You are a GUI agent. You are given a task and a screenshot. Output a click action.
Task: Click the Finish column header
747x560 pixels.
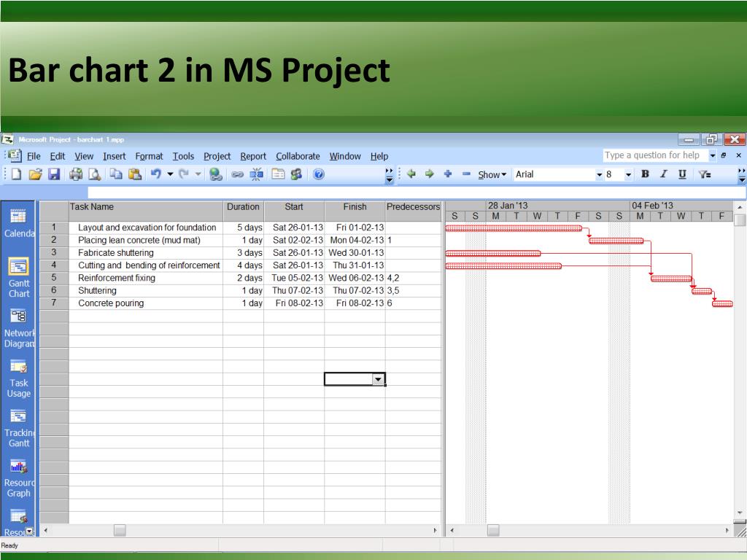(355, 211)
